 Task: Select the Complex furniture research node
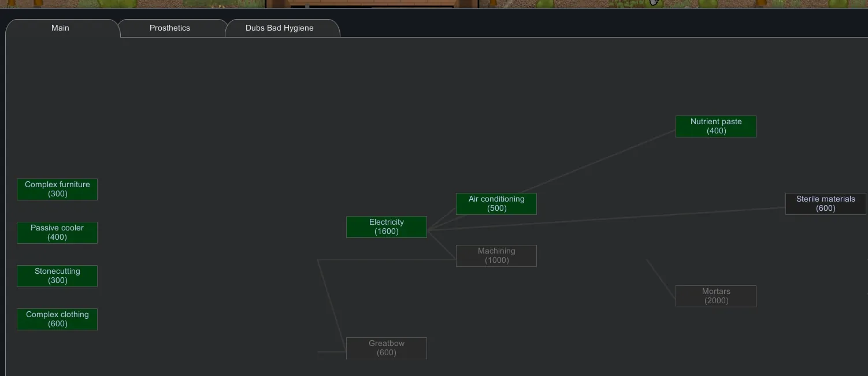tap(57, 189)
